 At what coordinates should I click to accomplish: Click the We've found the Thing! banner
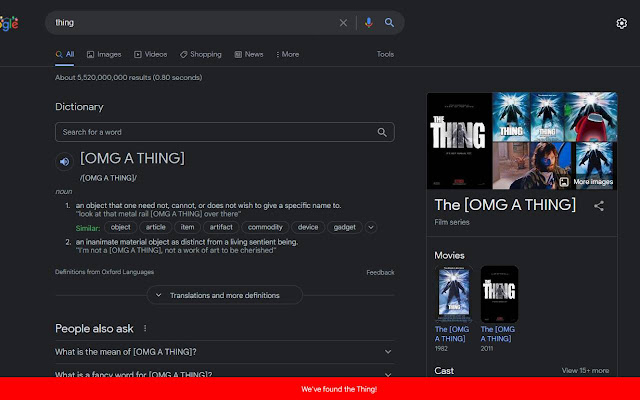[320, 389]
